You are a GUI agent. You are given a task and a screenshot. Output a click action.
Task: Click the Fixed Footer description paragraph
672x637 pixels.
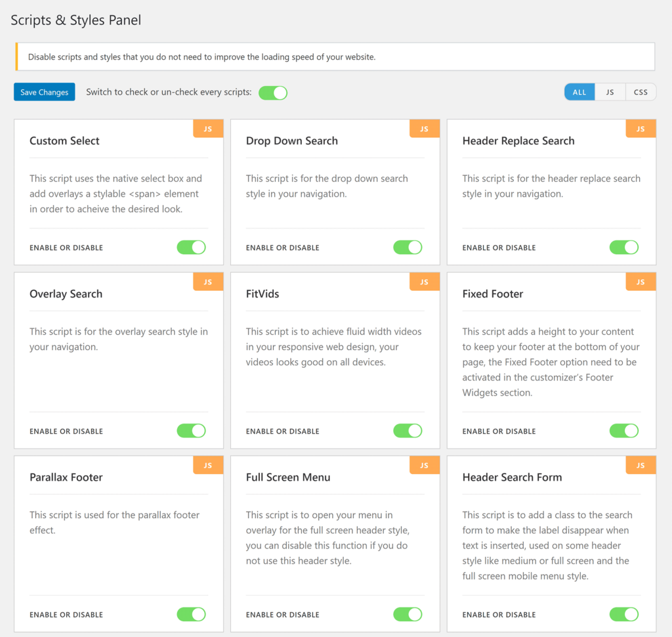[x=551, y=362]
